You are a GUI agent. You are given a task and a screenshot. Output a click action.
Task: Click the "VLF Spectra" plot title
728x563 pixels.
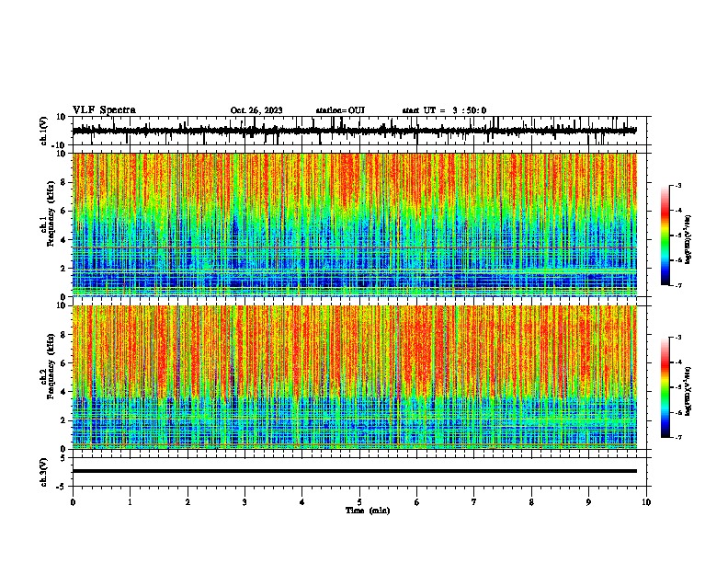(104, 110)
